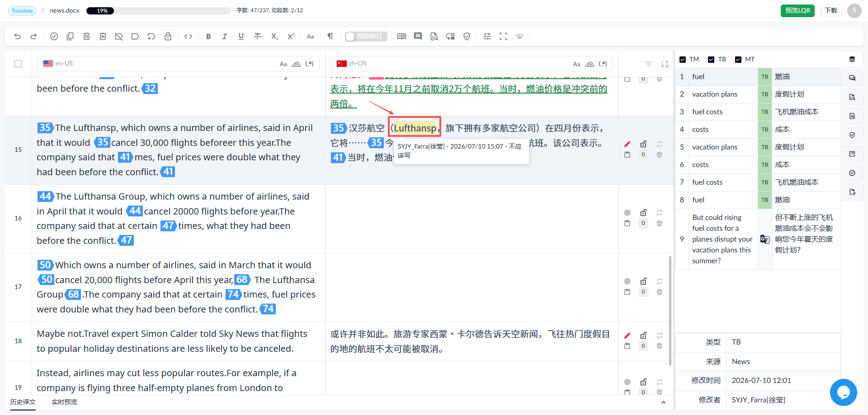
Task: Open the user avatar S menu
Action: (x=854, y=11)
